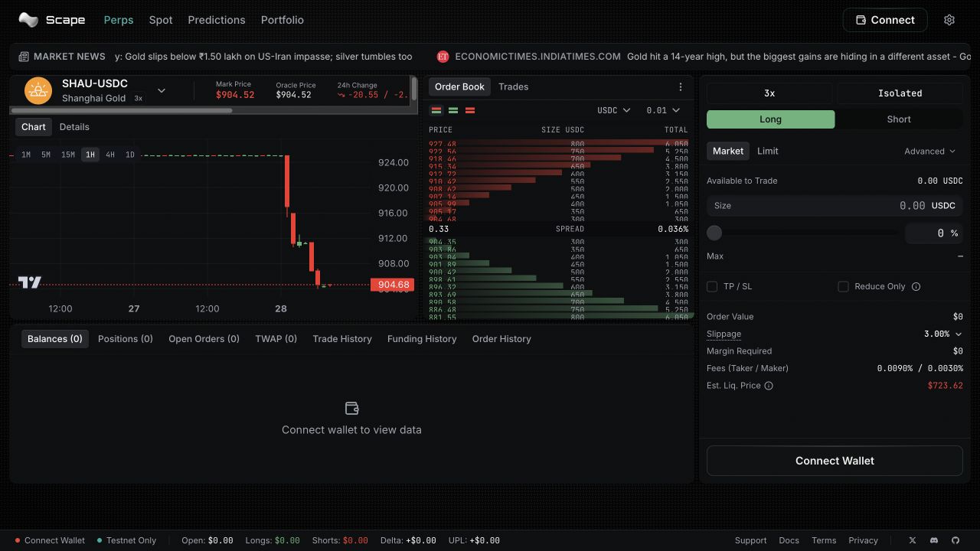Open the Funding History tab
This screenshot has width=980, height=551.
422,339
